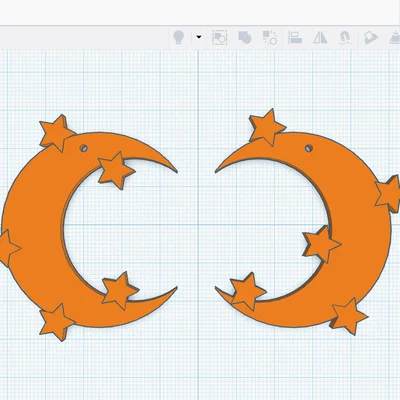Click the Show All lightbulb icon
Viewport: 400px width, 400px height.
click(x=179, y=37)
